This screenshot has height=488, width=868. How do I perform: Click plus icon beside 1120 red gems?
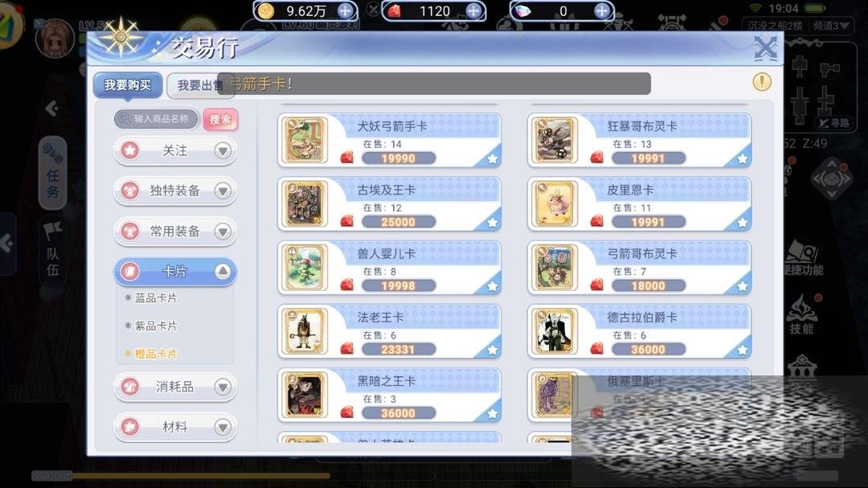[x=473, y=10]
